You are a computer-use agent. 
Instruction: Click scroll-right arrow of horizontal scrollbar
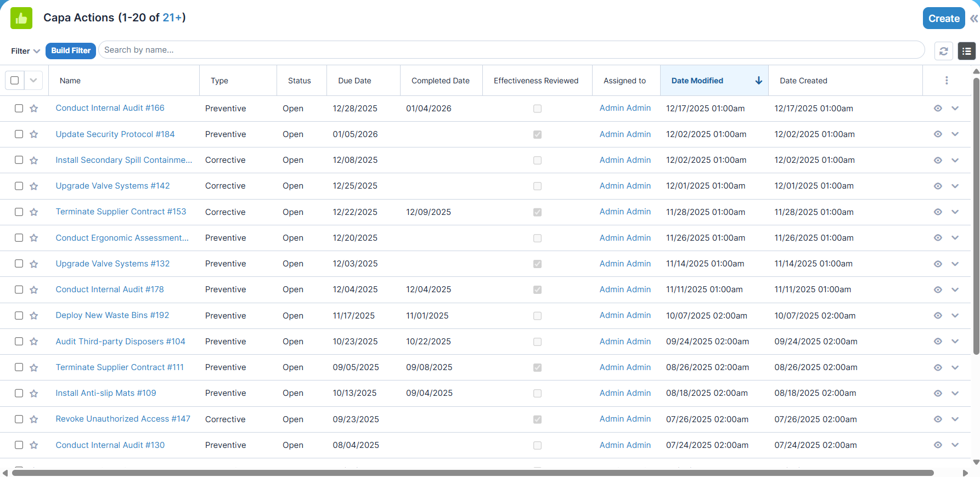965,473
